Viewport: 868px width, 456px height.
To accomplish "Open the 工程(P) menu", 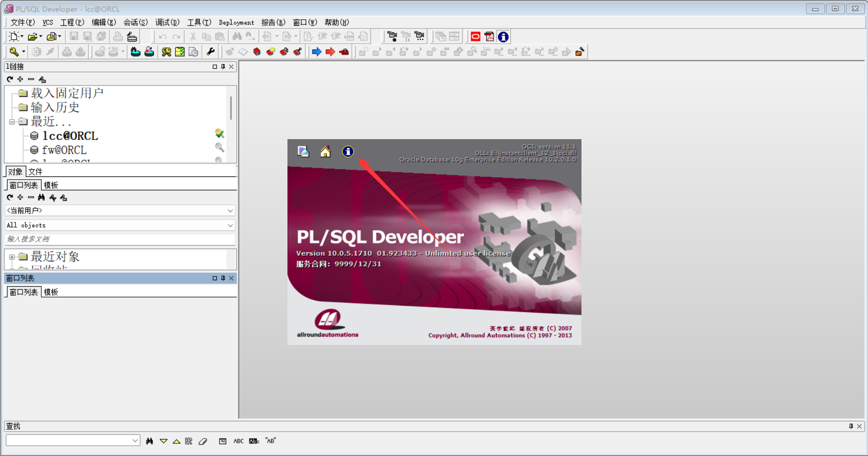I will (x=72, y=23).
